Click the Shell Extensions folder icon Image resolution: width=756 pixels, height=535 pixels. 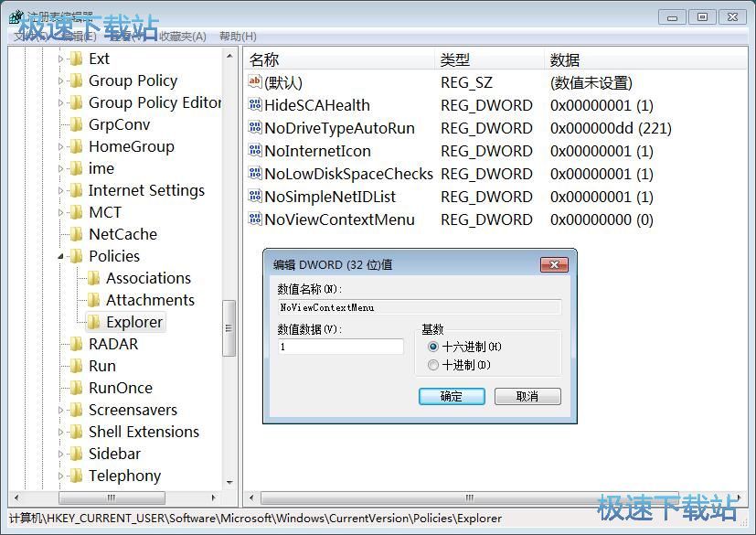(x=76, y=432)
